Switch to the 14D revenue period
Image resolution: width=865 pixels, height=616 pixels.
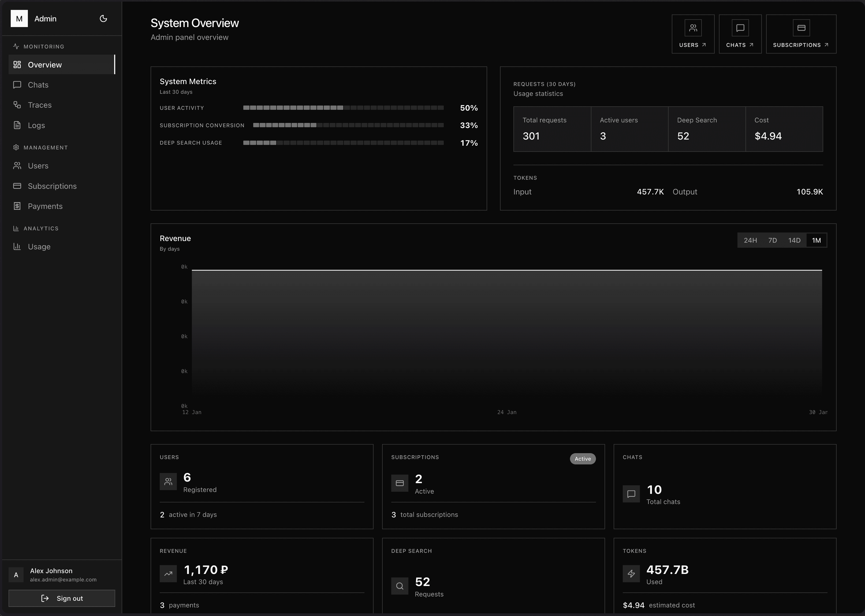point(795,240)
